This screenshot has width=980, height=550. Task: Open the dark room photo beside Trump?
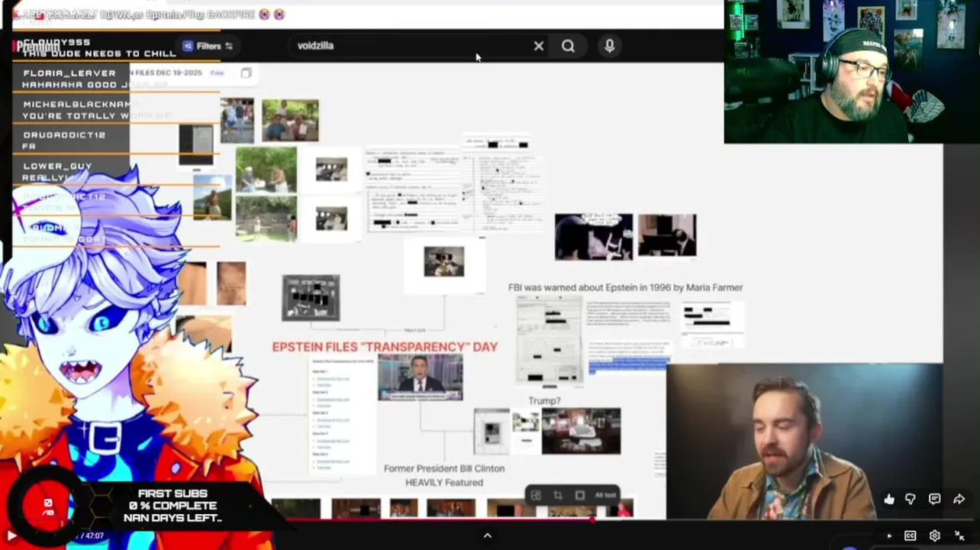[581, 431]
